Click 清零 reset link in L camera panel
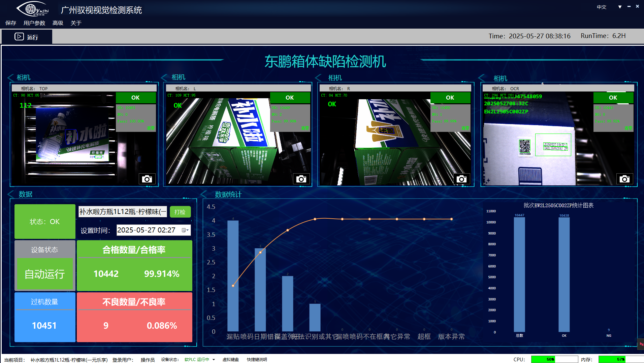Viewport: 644px width, 363px height. coord(304,128)
